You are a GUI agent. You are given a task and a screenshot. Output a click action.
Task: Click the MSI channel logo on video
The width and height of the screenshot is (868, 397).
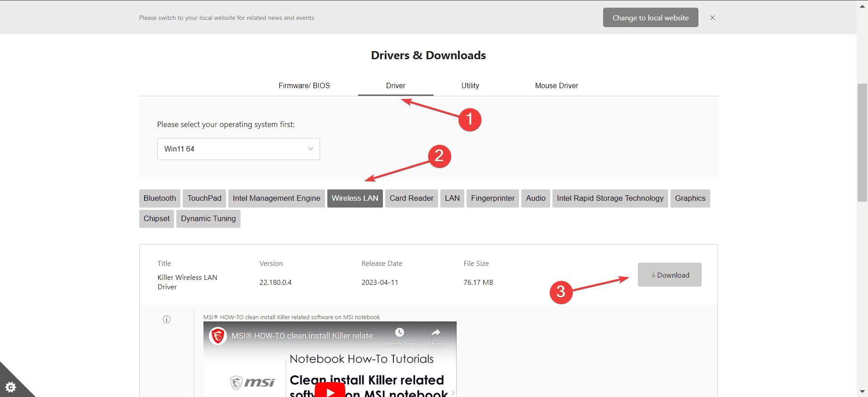(x=218, y=336)
